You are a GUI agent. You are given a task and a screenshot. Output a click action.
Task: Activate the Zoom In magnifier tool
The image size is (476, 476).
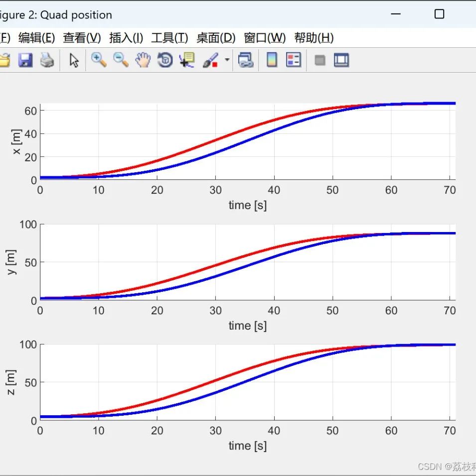[99, 60]
